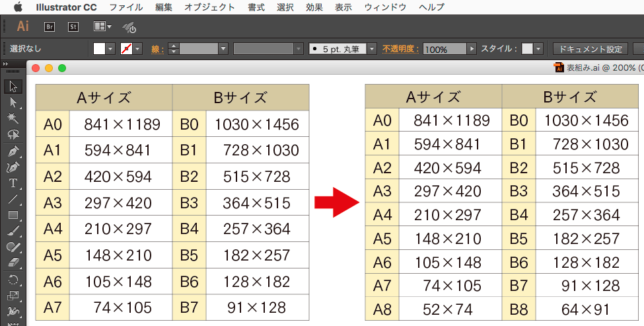Screen dimensions: 644x326
Task: Click the stroke weight value field
Action: 199,49
